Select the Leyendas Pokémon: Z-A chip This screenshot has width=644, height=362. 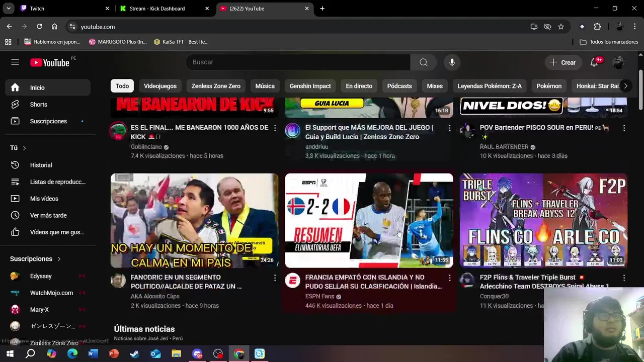click(490, 86)
